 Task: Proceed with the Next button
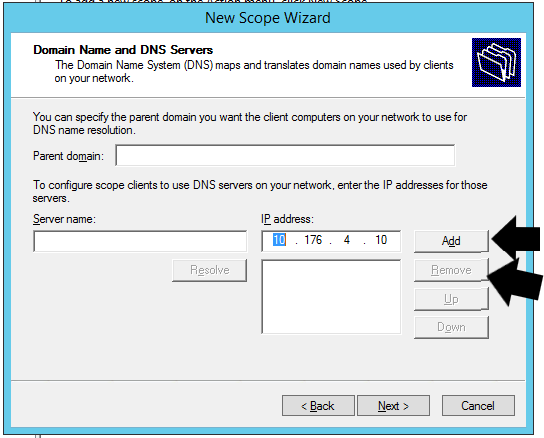[x=393, y=405]
